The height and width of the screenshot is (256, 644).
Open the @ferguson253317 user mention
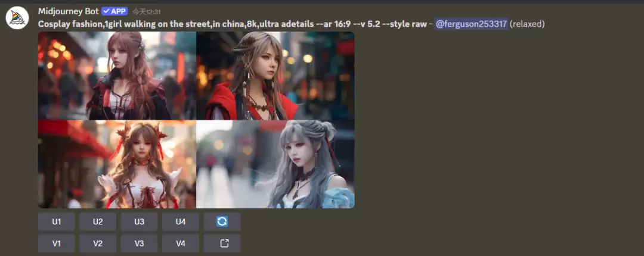click(471, 24)
